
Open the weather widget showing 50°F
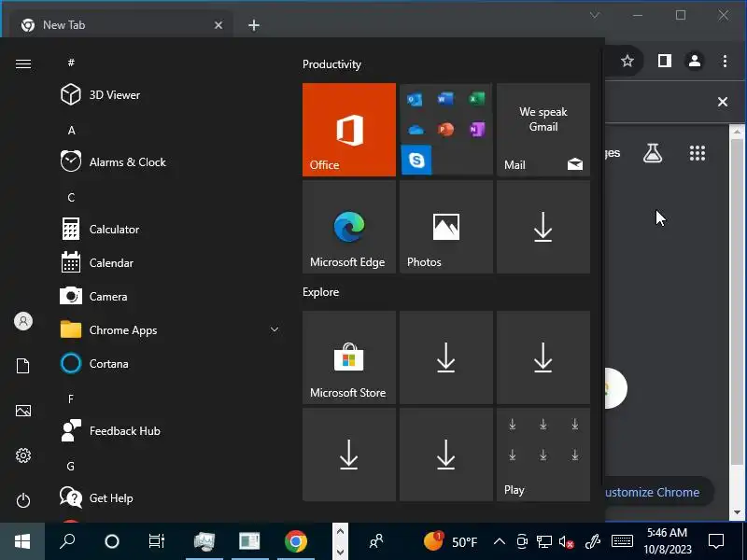point(450,541)
